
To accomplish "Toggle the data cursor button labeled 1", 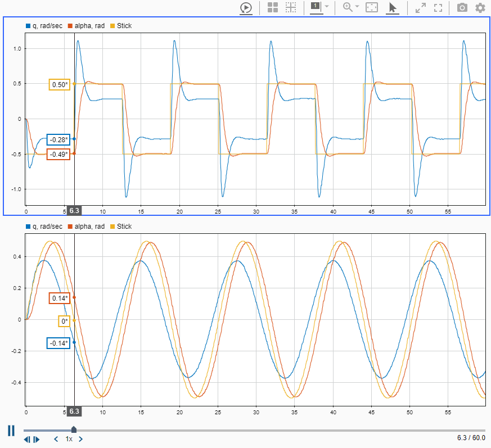I will pyautogui.click(x=316, y=7).
